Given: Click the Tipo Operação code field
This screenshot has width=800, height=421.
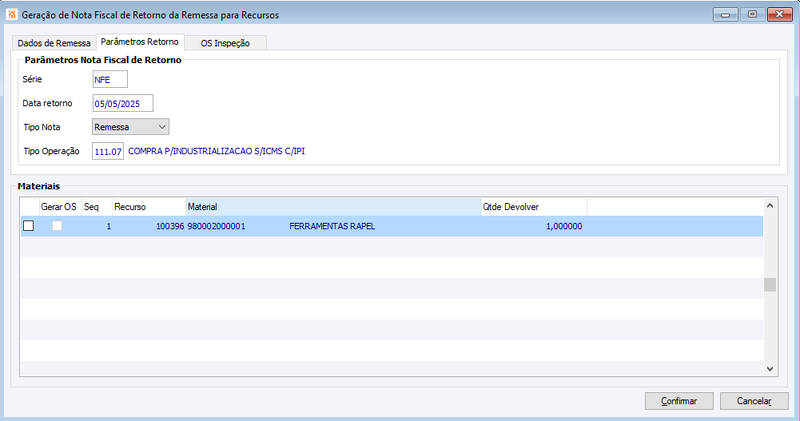Looking at the screenshot, I should point(108,152).
